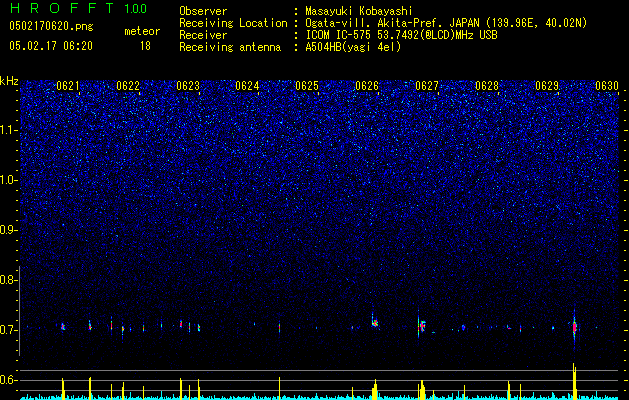629x400 pixels.
Task: Click the 0628 time marker label
Action: 487,86
